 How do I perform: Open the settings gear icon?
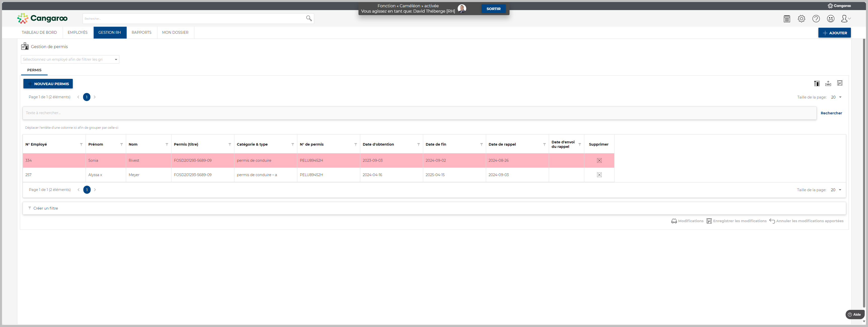801,19
